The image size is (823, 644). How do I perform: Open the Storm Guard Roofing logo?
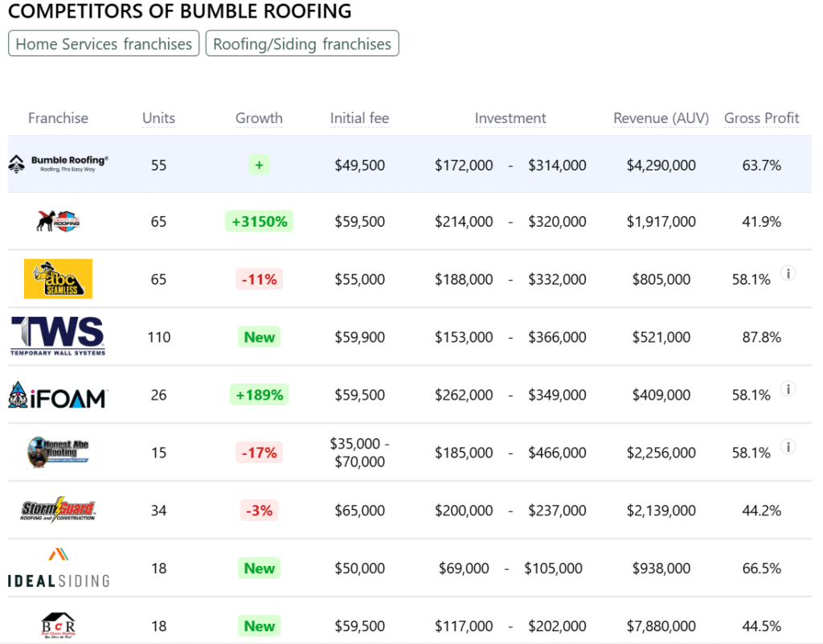58,509
